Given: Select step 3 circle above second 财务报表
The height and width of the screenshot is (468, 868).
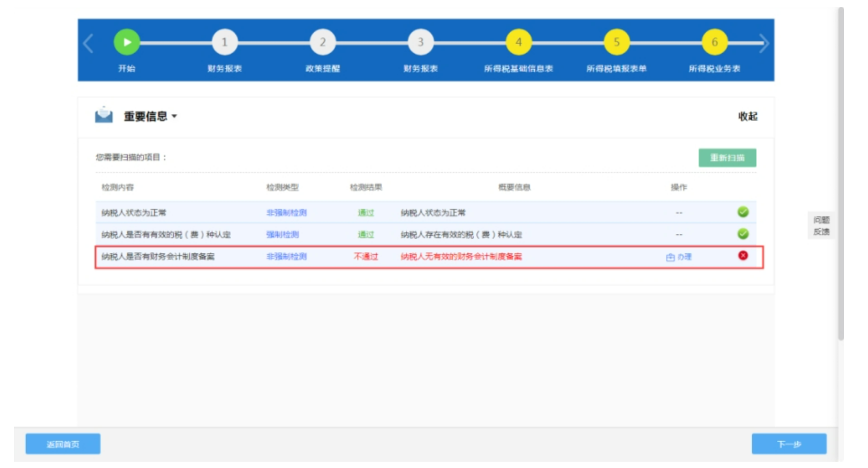Looking at the screenshot, I should pyautogui.click(x=420, y=42).
